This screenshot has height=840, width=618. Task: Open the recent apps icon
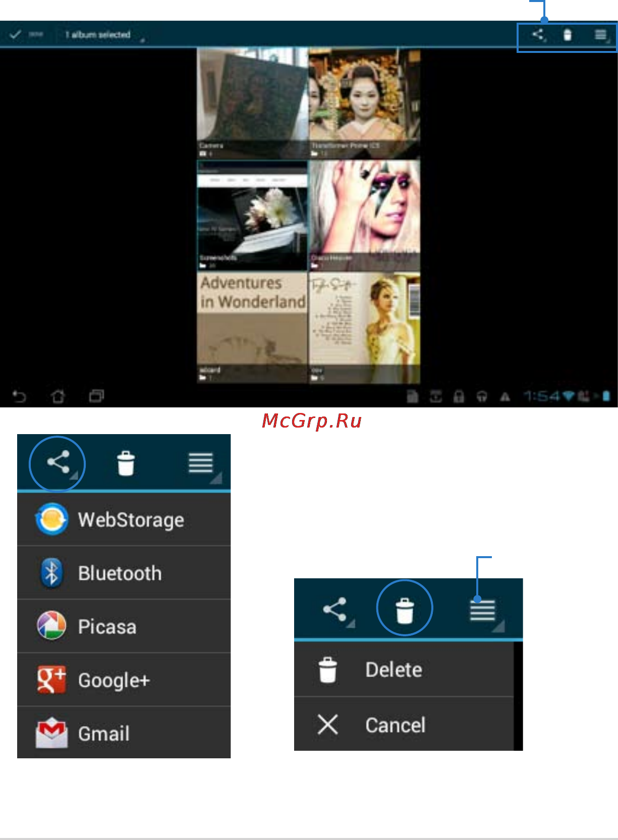coord(96,396)
